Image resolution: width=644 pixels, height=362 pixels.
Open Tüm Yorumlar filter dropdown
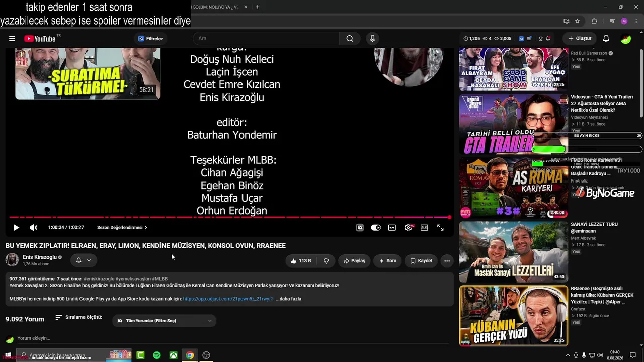[x=165, y=321]
